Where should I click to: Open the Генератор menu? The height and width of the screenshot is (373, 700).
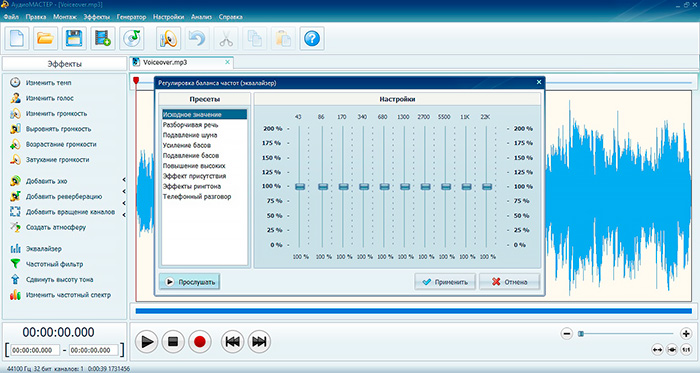pos(131,17)
